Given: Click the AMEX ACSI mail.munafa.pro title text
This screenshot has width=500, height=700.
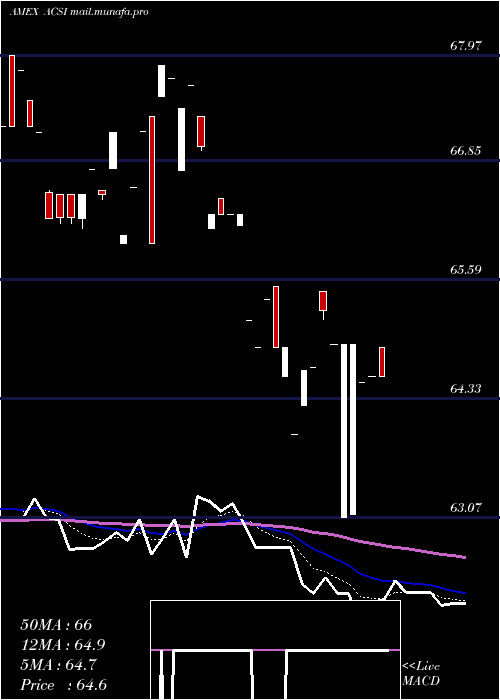Looking at the screenshot, I should [79, 12].
